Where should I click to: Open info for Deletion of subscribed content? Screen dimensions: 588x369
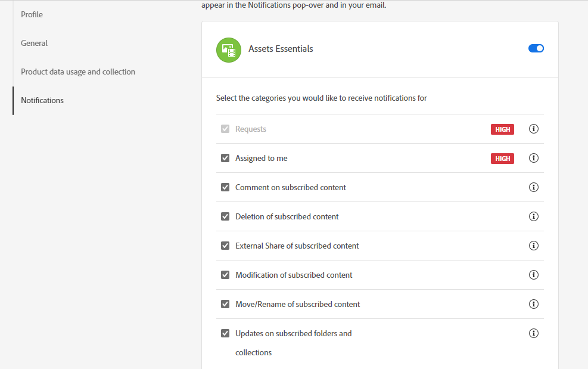point(534,216)
